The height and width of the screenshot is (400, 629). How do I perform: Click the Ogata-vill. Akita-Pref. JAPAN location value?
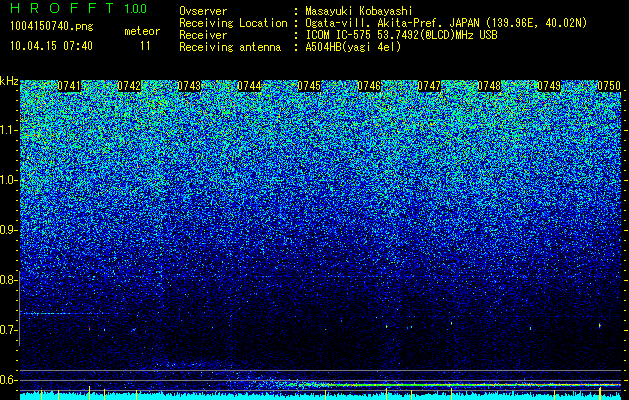tap(446, 23)
